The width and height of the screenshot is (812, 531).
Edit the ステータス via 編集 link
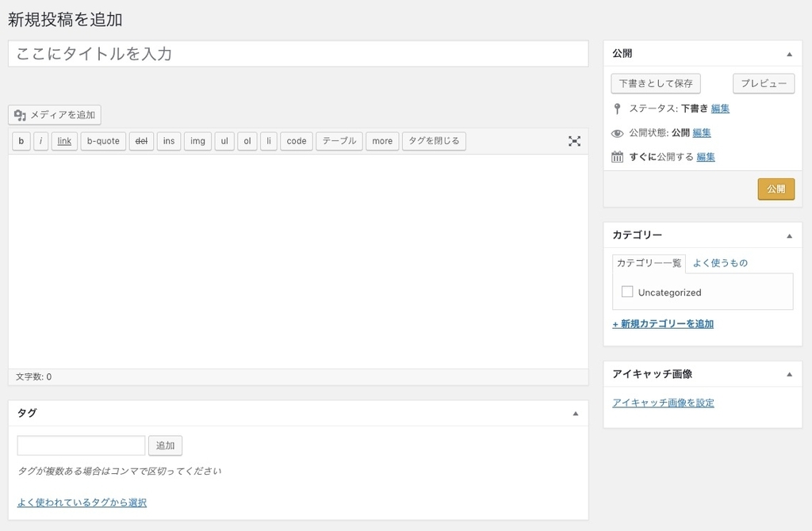720,109
